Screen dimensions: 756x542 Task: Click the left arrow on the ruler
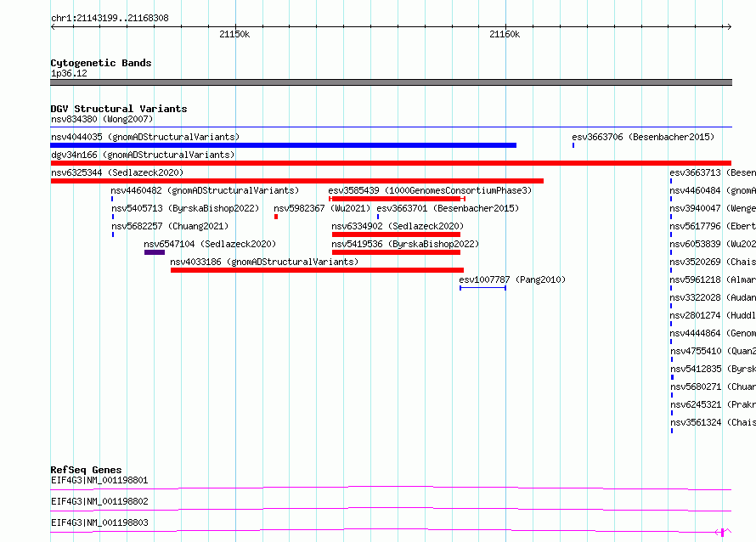pyautogui.click(x=53, y=26)
